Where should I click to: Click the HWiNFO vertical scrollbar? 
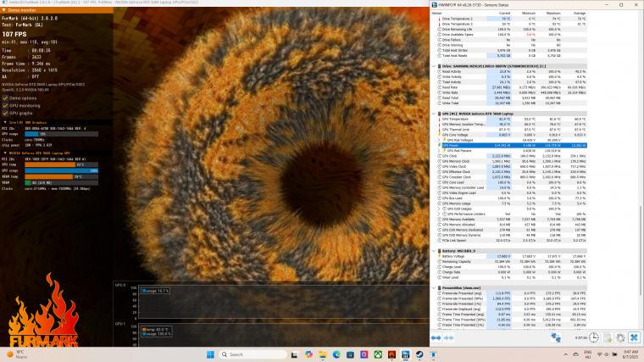click(x=641, y=250)
